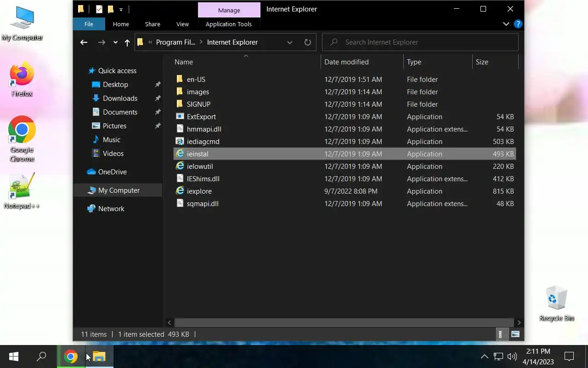Open Application Tools tab
The image size is (588, 368).
point(229,24)
